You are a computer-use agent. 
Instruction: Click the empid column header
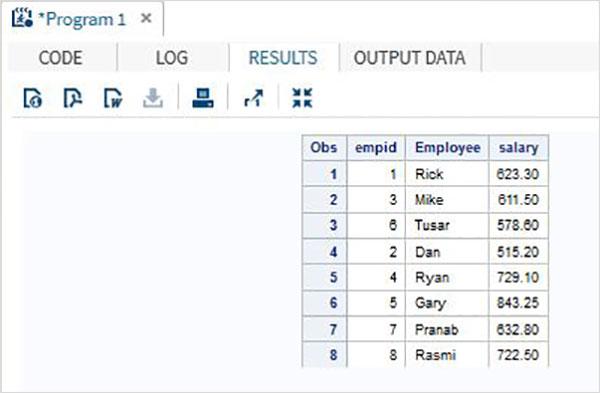376,148
